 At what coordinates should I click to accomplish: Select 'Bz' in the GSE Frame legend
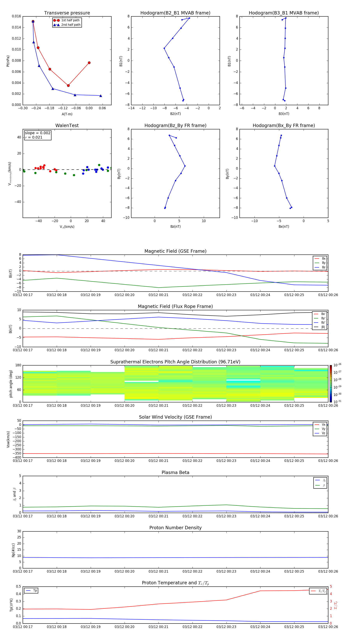click(320, 267)
